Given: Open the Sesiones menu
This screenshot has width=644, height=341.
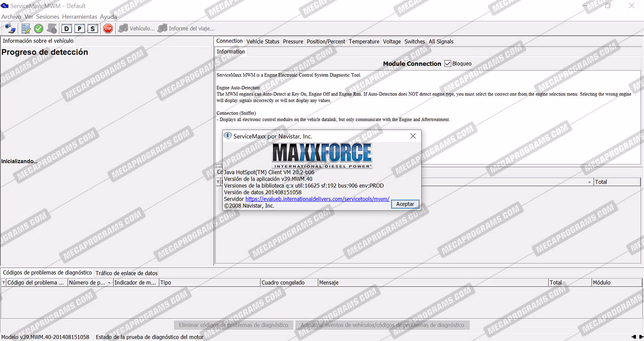Looking at the screenshot, I should pos(48,17).
